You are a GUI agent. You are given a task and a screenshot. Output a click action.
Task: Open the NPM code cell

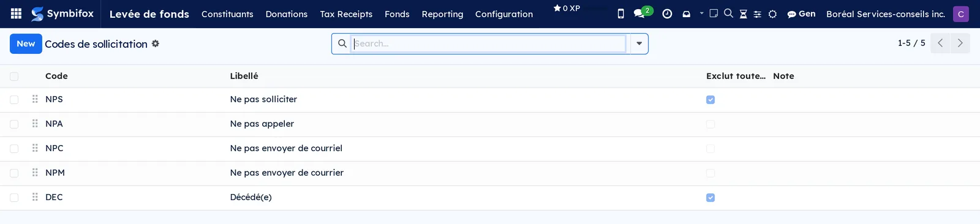point(55,173)
